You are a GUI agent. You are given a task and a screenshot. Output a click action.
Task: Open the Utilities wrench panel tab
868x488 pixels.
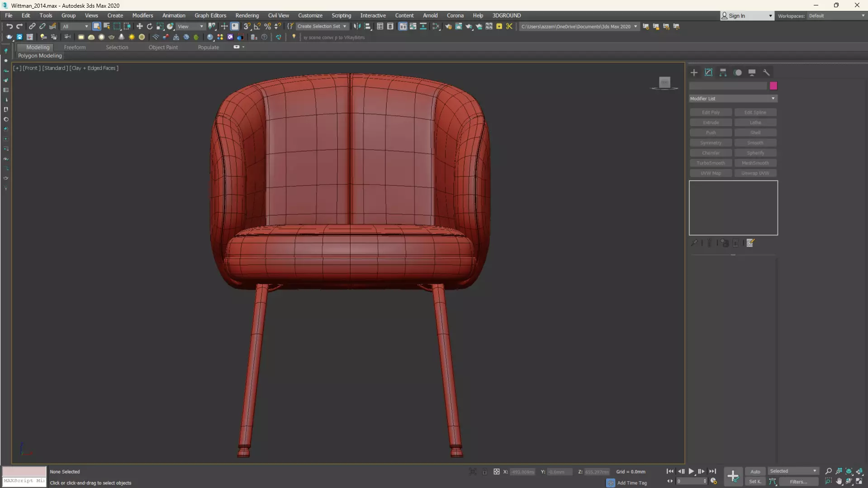(766, 72)
